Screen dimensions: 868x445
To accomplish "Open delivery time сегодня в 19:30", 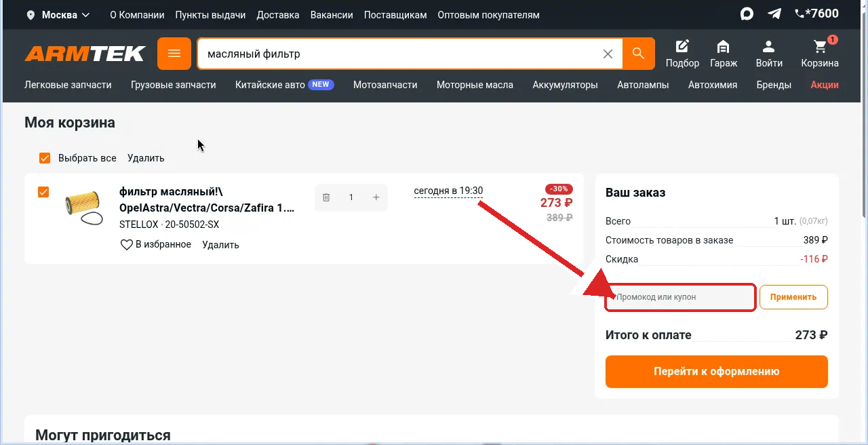I will (448, 191).
